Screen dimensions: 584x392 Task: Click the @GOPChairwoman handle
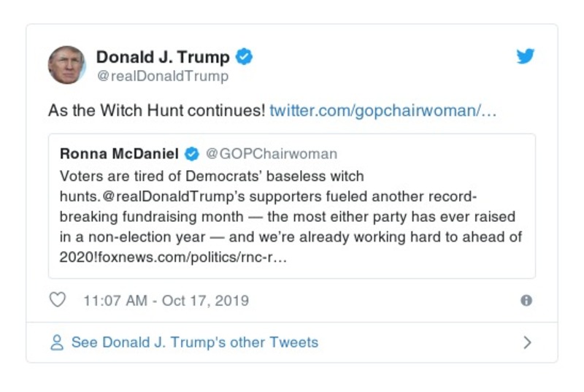click(x=271, y=154)
